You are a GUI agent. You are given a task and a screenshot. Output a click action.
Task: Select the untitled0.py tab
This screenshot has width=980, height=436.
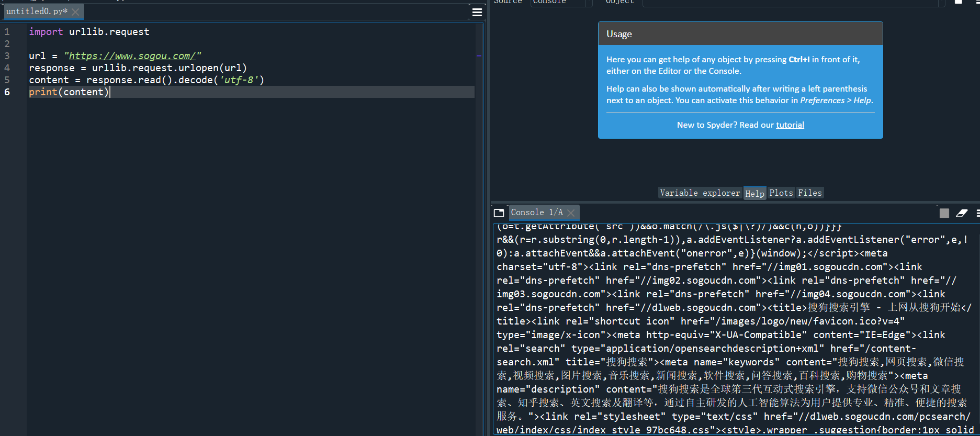click(x=37, y=12)
